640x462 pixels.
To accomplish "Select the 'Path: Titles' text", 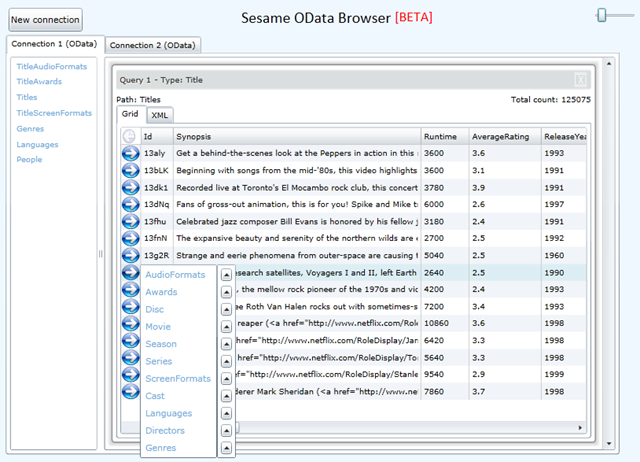I will [x=138, y=100].
